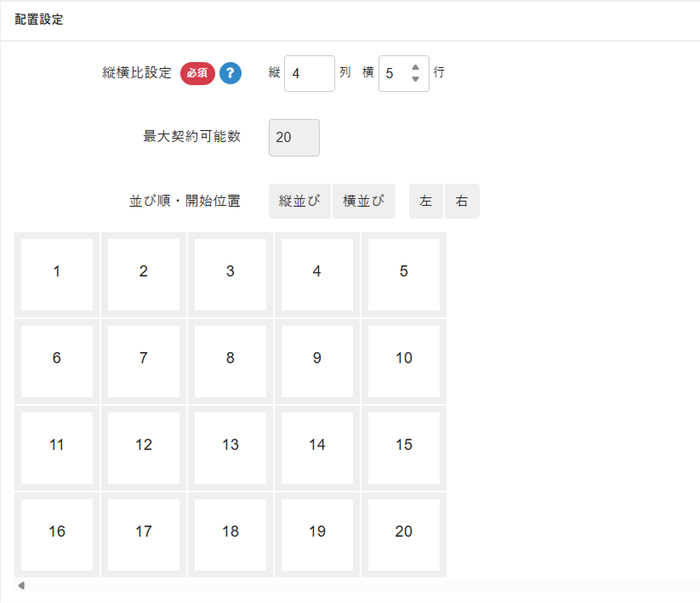
Task: Click the 配置設定 section heading
Action: click(x=39, y=20)
